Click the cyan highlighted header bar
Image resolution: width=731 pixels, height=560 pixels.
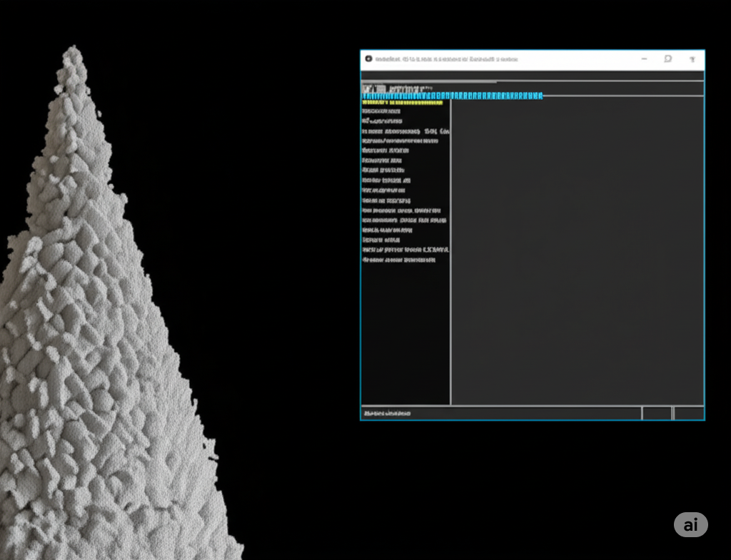coord(452,96)
